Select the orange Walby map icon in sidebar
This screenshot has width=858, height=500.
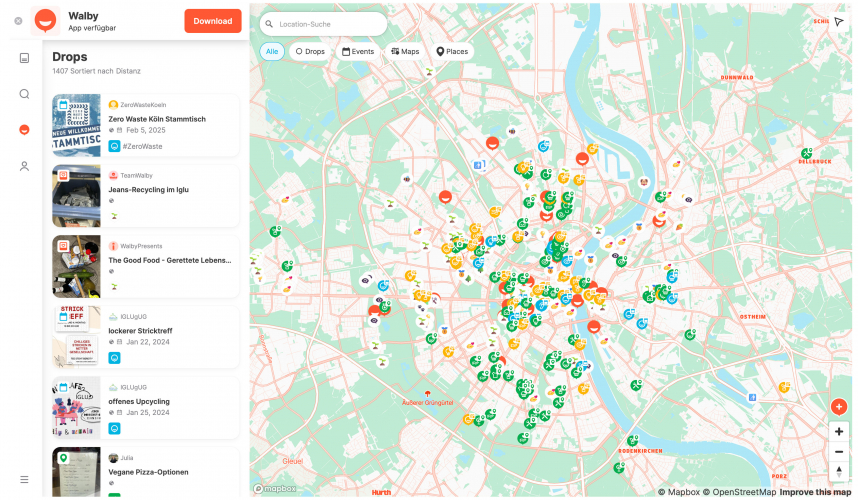click(24, 130)
